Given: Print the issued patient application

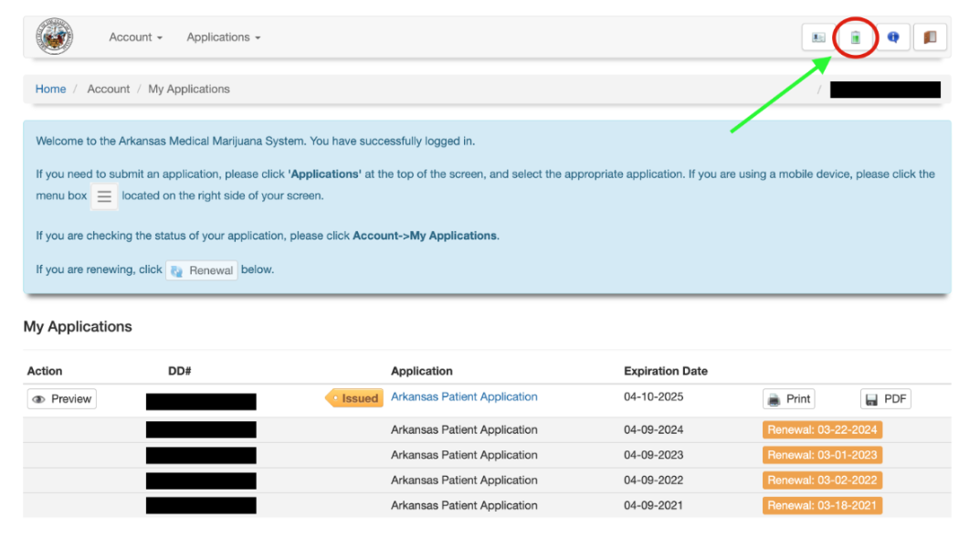Looking at the screenshot, I should pyautogui.click(x=789, y=399).
